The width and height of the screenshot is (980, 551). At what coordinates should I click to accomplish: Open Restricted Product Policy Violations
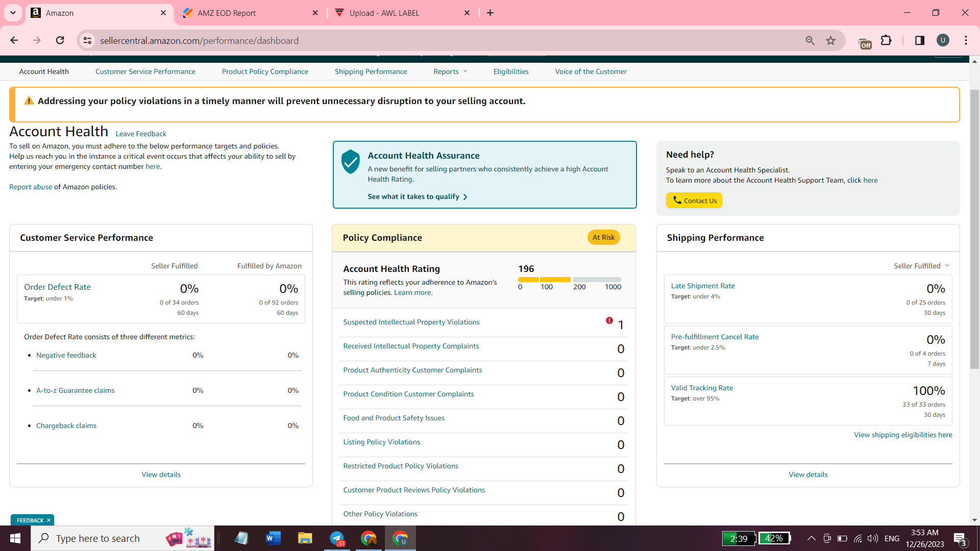(401, 466)
